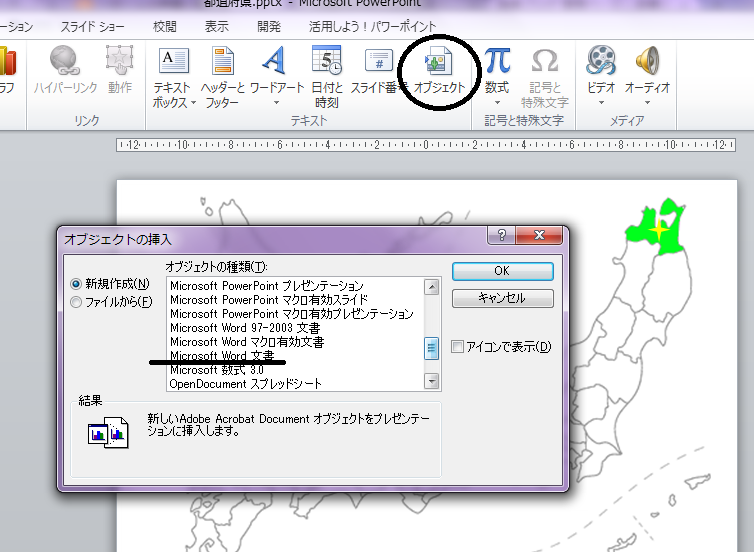Viewport: 754px width, 552px height.
Task: Open the 活用しよう！パワーポイント tab
Action: coord(372,26)
